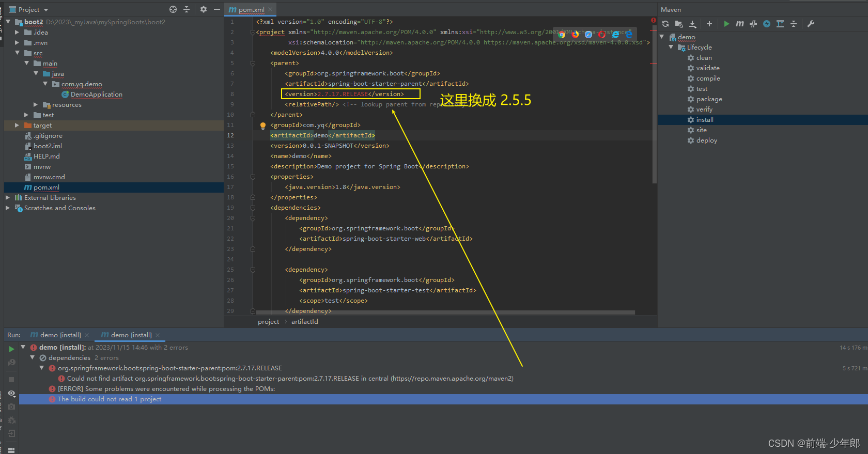The height and width of the screenshot is (454, 868).
Task: Collapse all in the Project panel
Action: pos(187,9)
